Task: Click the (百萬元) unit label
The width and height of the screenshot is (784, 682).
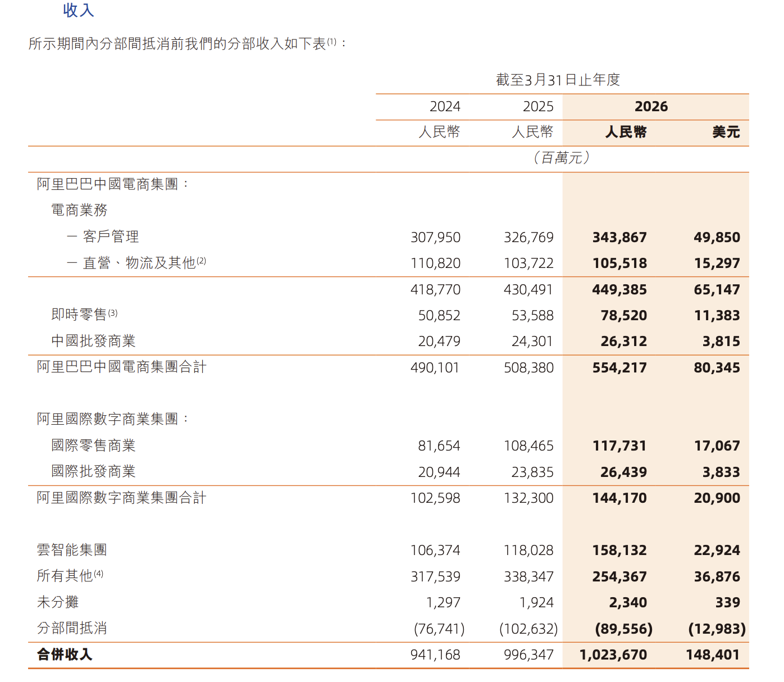Action: 562,158
